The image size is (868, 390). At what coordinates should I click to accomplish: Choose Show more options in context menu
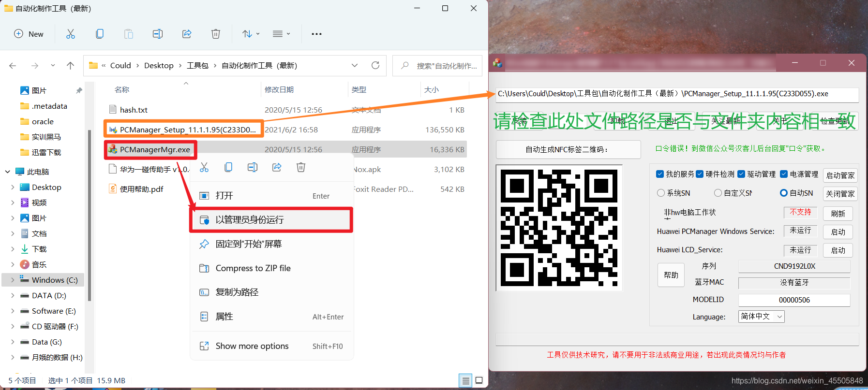[x=271, y=346]
